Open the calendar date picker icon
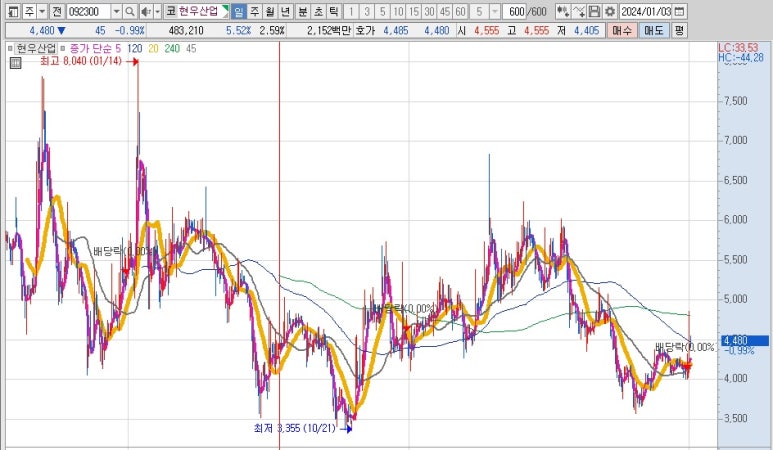This screenshot has height=450, width=773. tap(679, 11)
